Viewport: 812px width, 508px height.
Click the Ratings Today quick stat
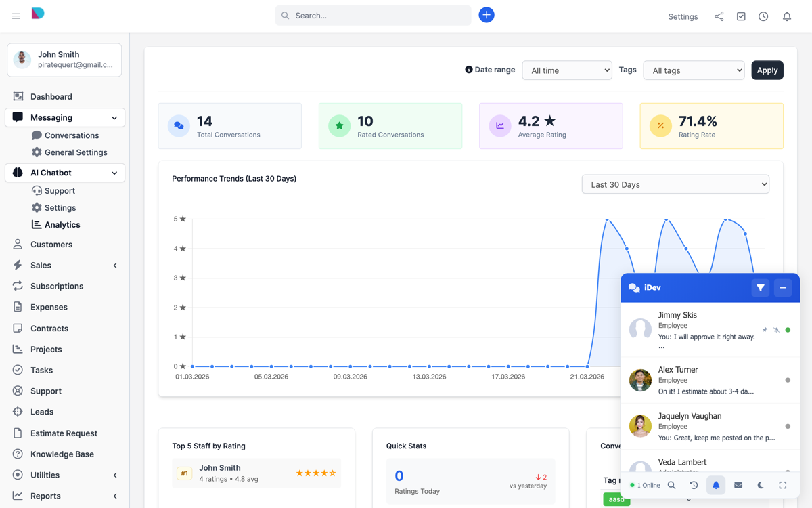(x=471, y=482)
